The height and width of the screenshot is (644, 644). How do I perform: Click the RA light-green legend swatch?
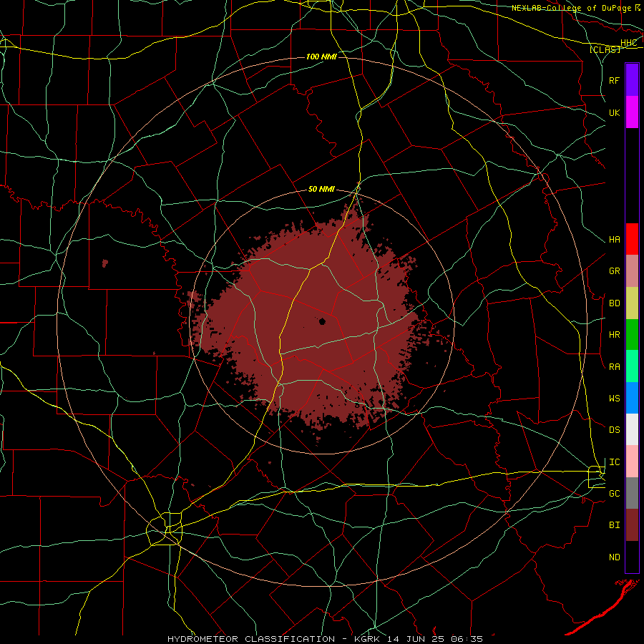click(632, 366)
